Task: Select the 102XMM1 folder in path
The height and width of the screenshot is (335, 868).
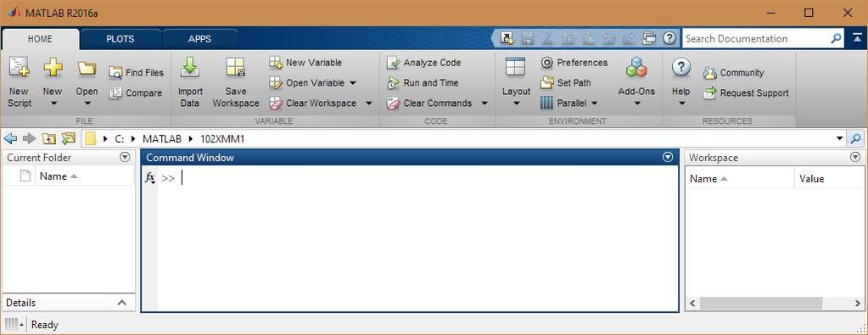Action: pyautogui.click(x=222, y=138)
